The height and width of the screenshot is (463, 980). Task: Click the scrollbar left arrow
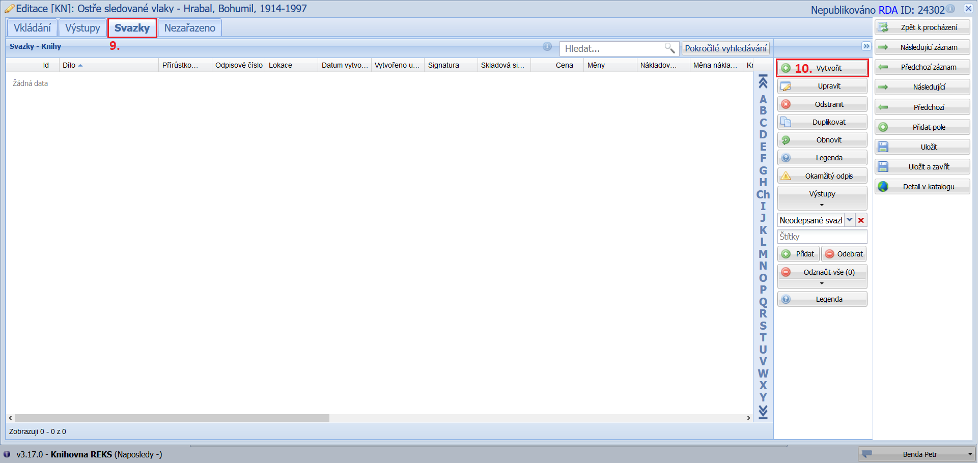pyautogui.click(x=10, y=418)
